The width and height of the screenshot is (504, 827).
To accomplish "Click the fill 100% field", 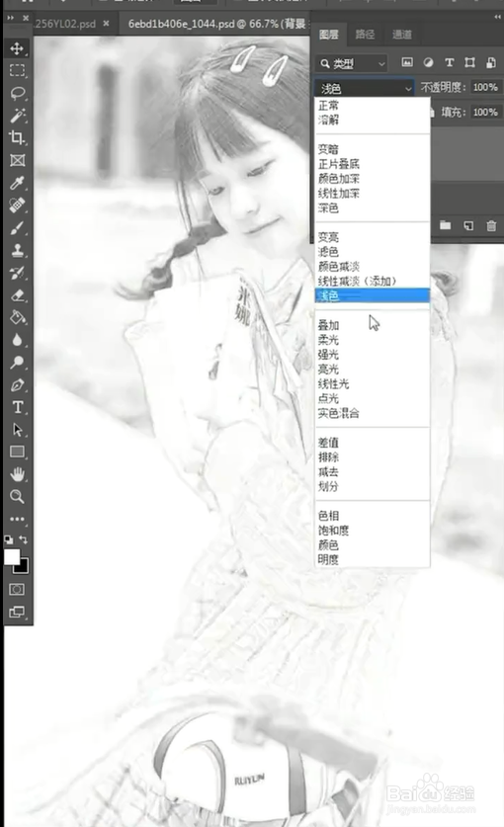I will point(485,112).
